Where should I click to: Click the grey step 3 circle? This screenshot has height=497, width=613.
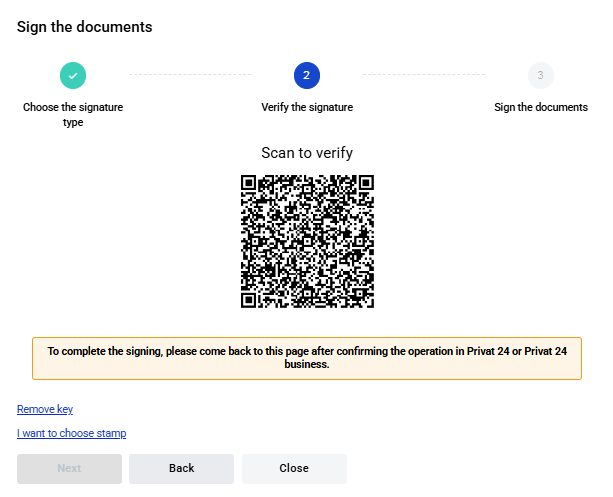[x=541, y=75]
